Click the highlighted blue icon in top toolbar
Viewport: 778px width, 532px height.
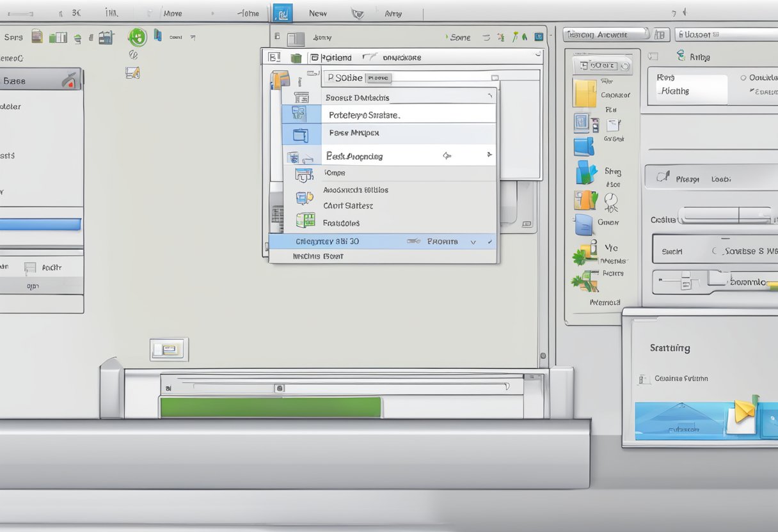tap(282, 13)
